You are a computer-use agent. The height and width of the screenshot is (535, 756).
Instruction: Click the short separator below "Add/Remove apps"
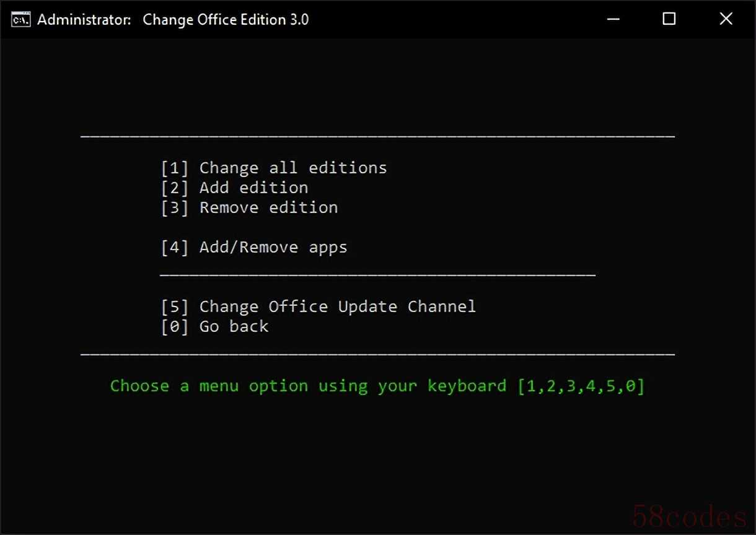[377, 274]
